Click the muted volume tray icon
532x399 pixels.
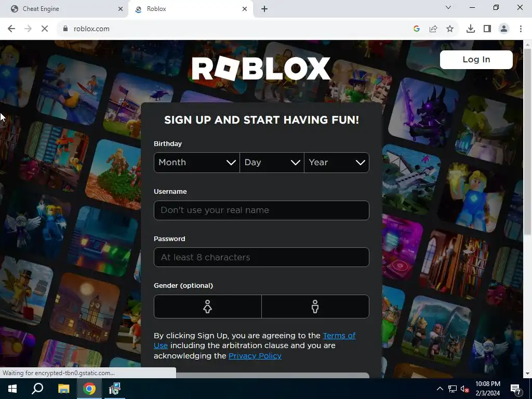(x=465, y=389)
